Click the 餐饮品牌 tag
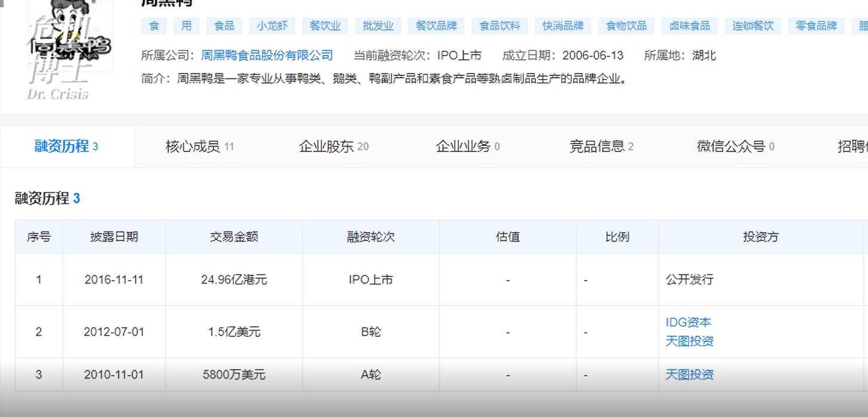 click(x=435, y=26)
